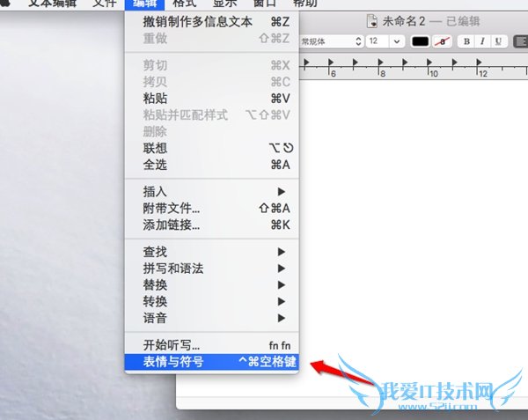
Task: Click the ruler tab stop above the 10 mark
Action: point(429,63)
